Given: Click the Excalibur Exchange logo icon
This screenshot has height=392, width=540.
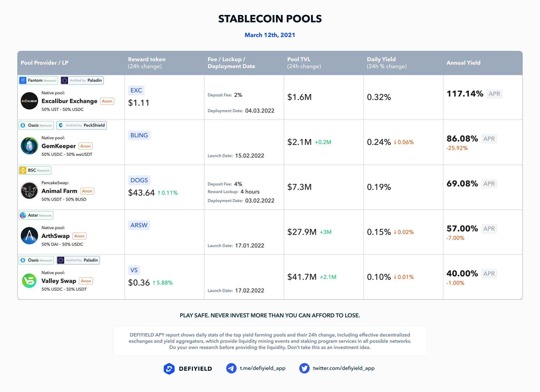Looking at the screenshot, I should [x=29, y=101].
